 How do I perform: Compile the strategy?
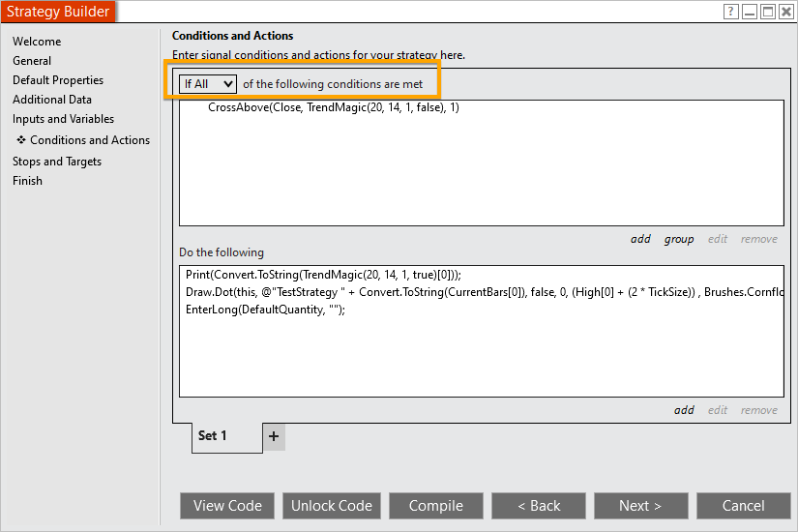(435, 506)
